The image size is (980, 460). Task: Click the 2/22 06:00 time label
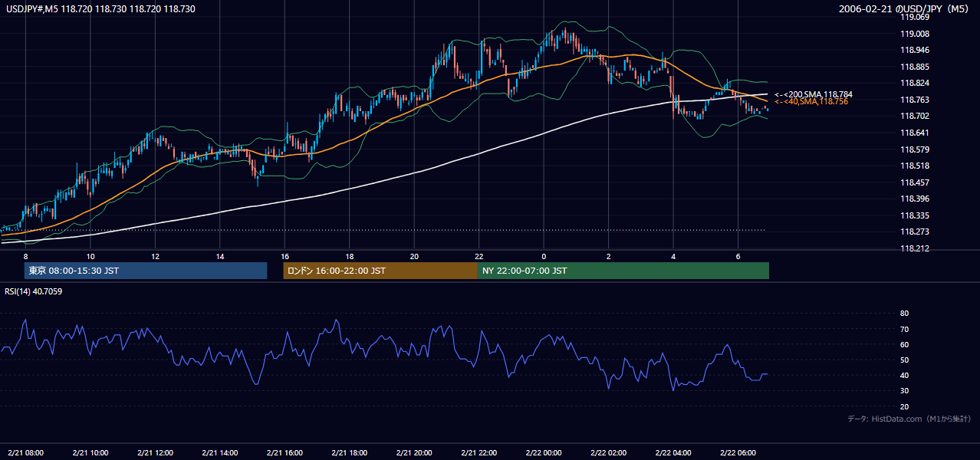pos(738,452)
